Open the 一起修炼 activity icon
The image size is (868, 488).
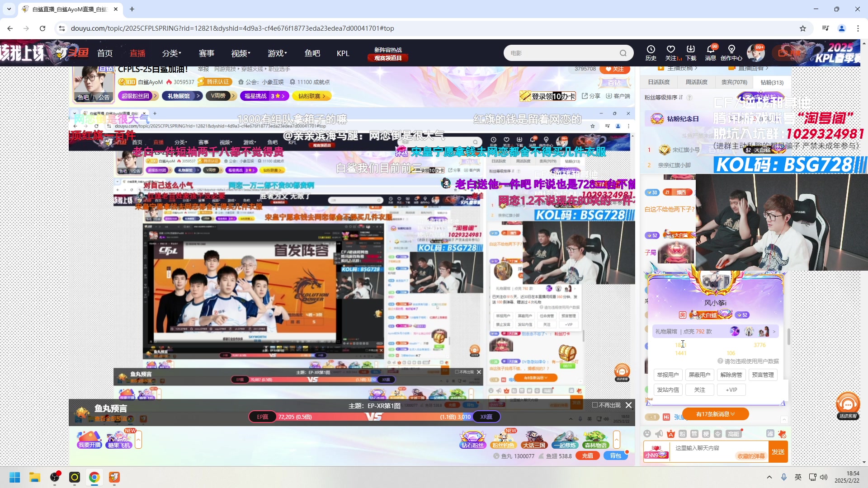pos(565,440)
